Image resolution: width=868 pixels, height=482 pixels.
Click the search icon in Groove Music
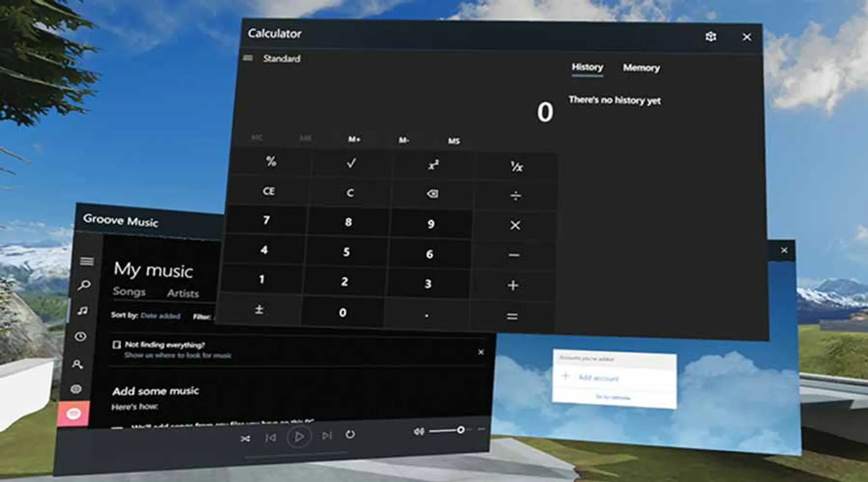(x=84, y=285)
